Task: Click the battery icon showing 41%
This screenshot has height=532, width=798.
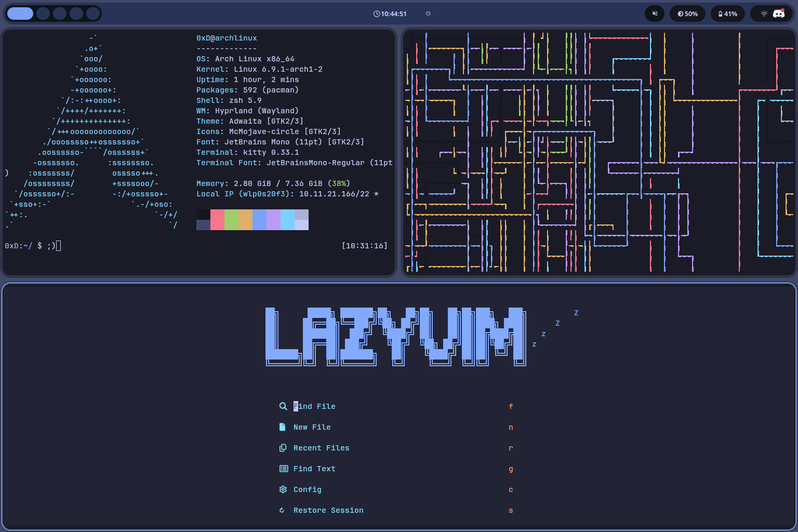Action: pos(720,14)
